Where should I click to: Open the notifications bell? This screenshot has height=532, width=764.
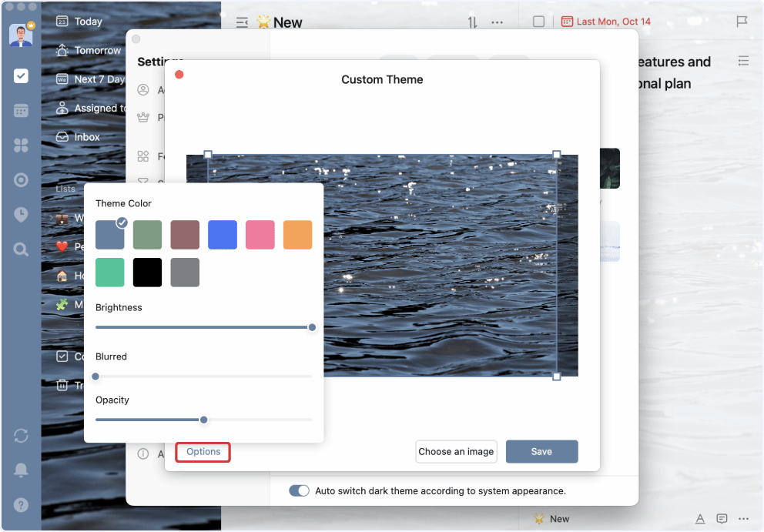click(21, 470)
